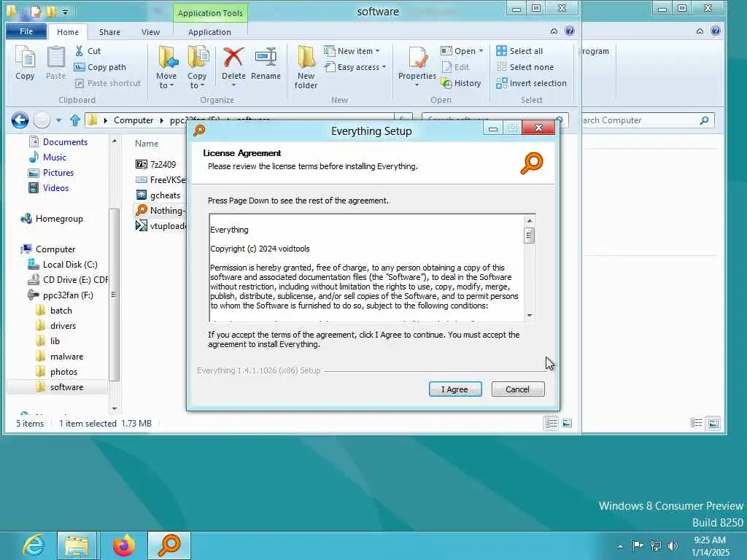Click the Paste icon in Clipboard group
Image resolution: width=747 pixels, height=560 pixels.
coord(55,63)
